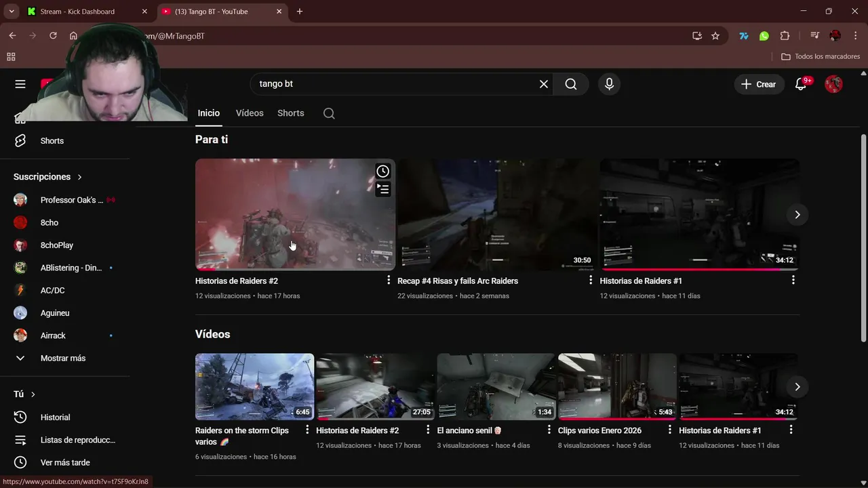Screen dimensions: 868x488
Task: Switch to the channel Shorts tab
Action: pos(291,113)
